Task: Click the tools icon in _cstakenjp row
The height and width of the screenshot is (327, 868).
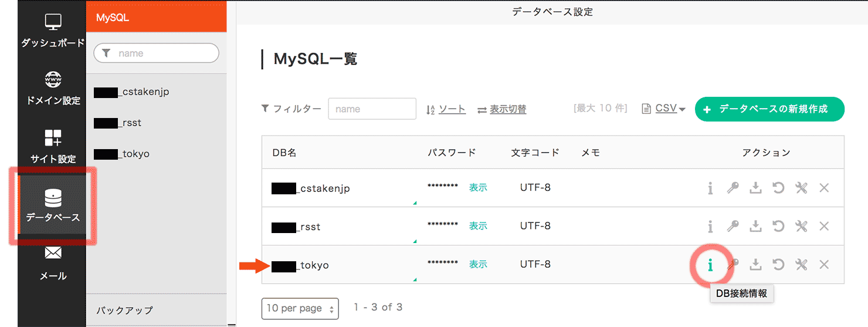Action: coord(801,188)
